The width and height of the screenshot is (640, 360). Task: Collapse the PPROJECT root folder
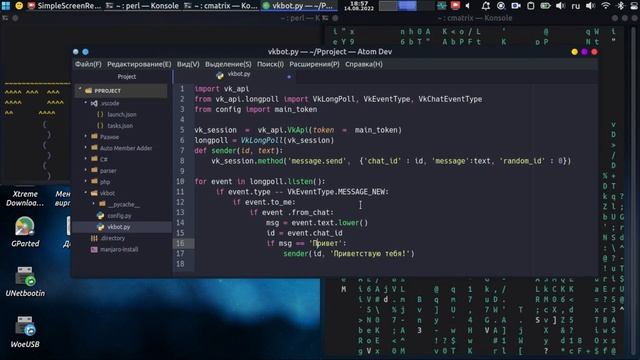coord(80,89)
